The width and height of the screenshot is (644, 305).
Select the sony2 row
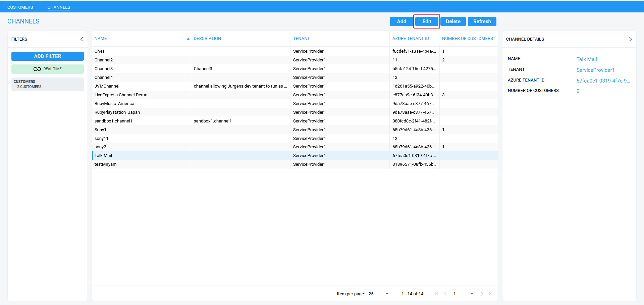pos(295,147)
